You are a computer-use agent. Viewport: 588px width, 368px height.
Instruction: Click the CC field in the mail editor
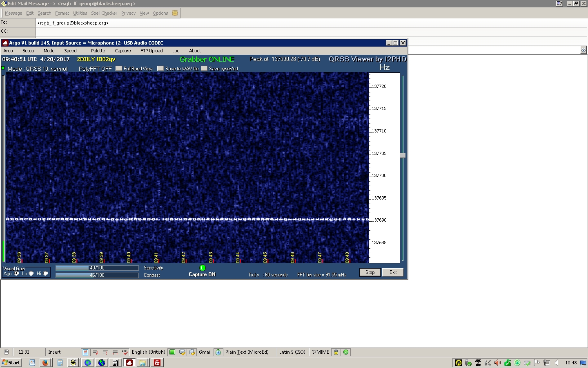311,31
